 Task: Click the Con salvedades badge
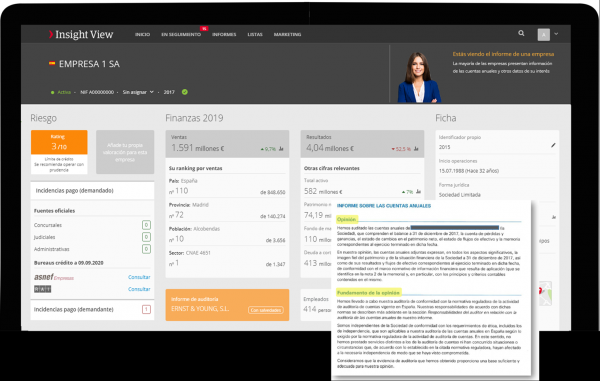tap(266, 310)
